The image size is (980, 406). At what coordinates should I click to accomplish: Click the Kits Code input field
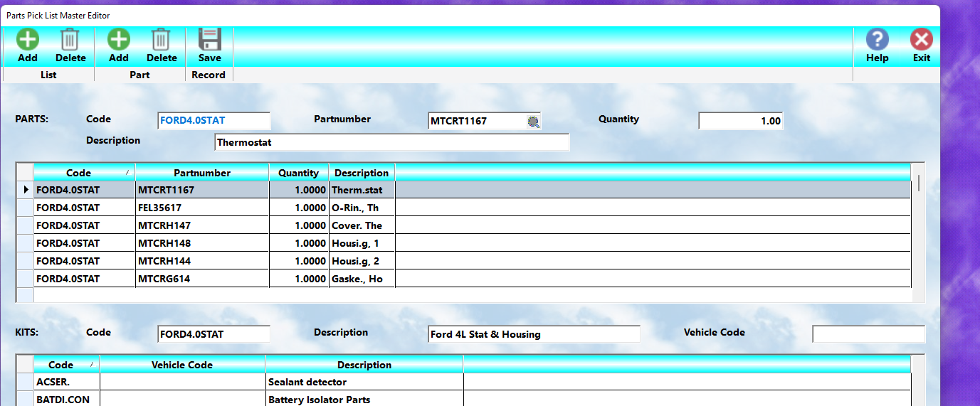click(214, 334)
